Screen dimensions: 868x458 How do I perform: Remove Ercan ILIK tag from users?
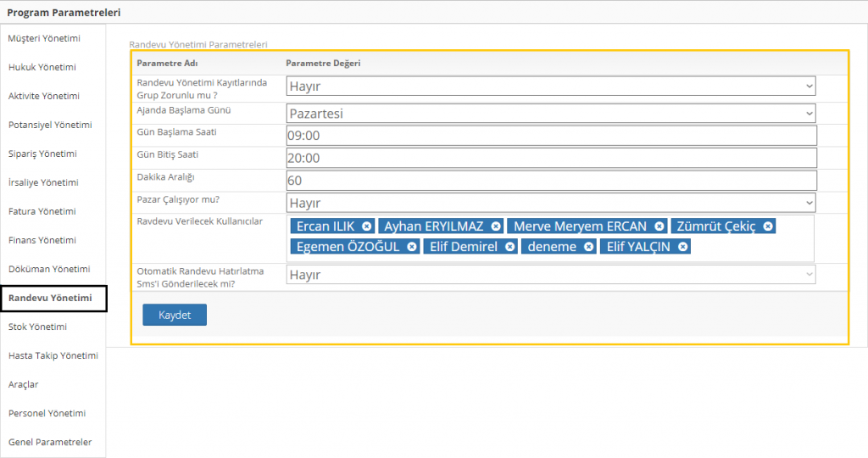click(x=366, y=226)
